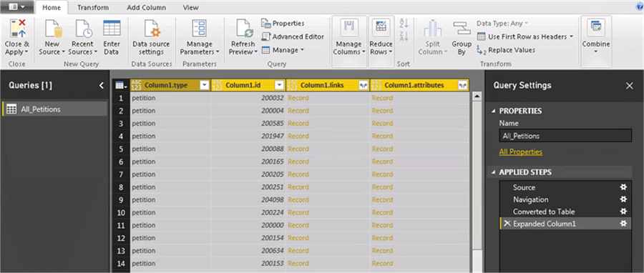
Task: Select the Converted to Table step
Action: coord(544,212)
